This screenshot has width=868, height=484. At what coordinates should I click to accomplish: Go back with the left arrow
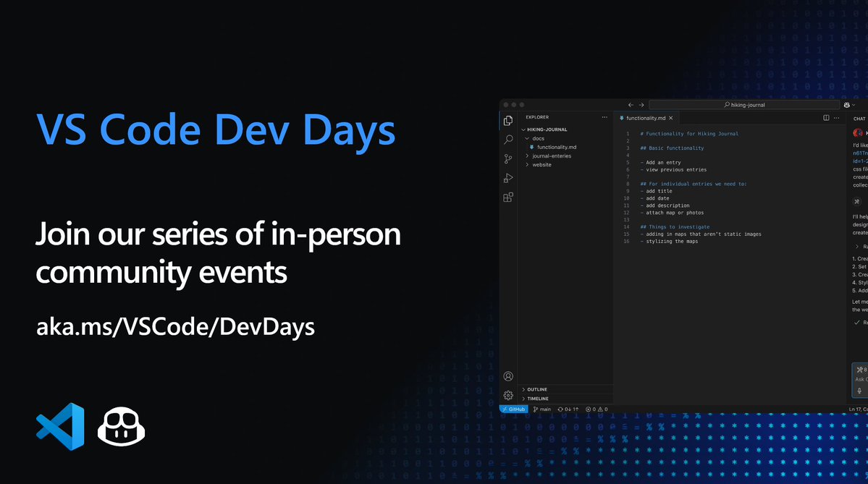point(631,105)
